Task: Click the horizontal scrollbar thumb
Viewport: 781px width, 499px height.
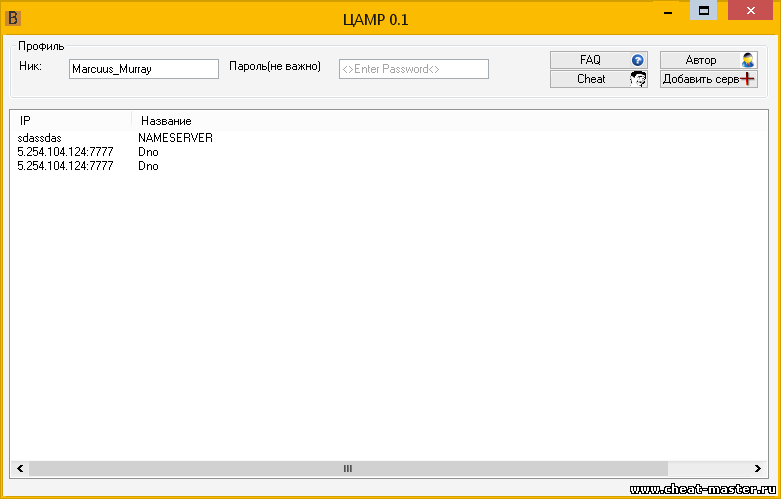Action: [347, 468]
